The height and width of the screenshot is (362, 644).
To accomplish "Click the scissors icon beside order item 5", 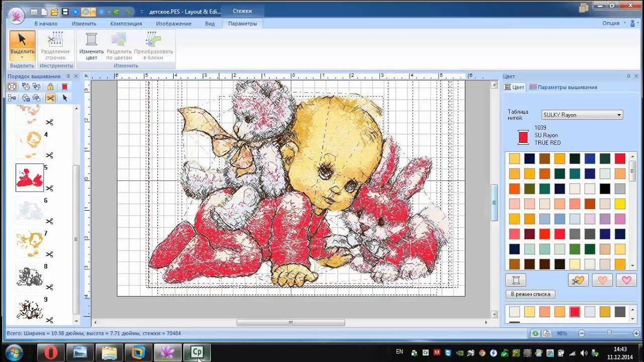I will tap(49, 188).
